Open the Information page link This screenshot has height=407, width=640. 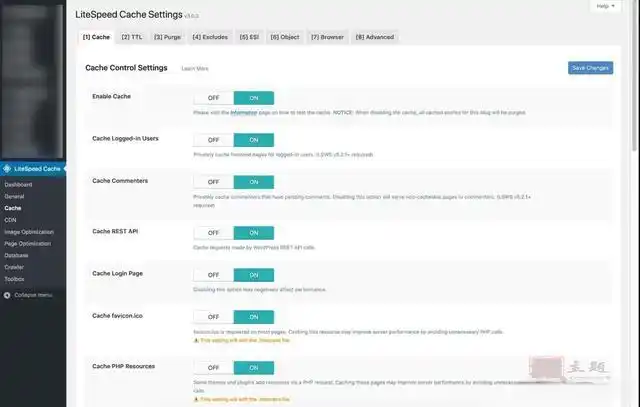point(244,113)
